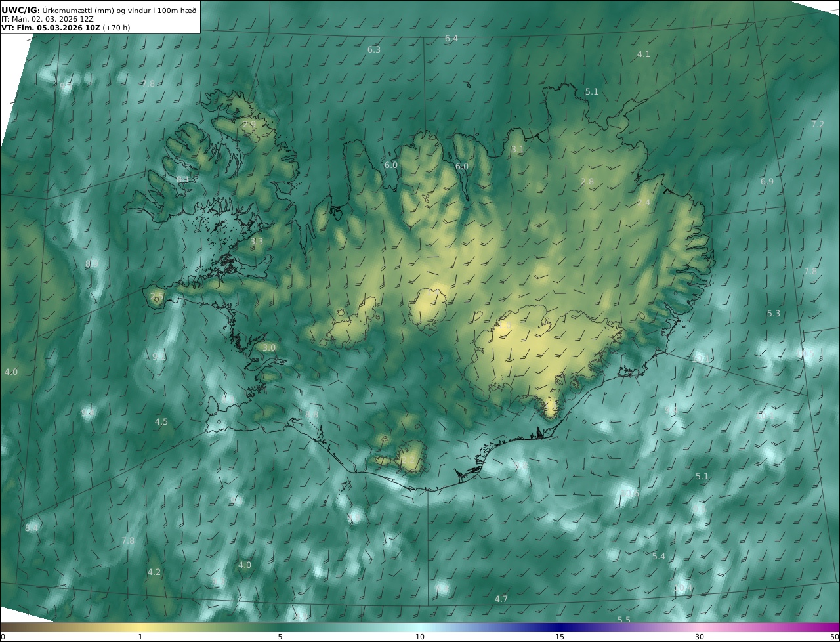Click the 4.1 value label
This screenshot has width=840, height=642.
pyautogui.click(x=644, y=54)
